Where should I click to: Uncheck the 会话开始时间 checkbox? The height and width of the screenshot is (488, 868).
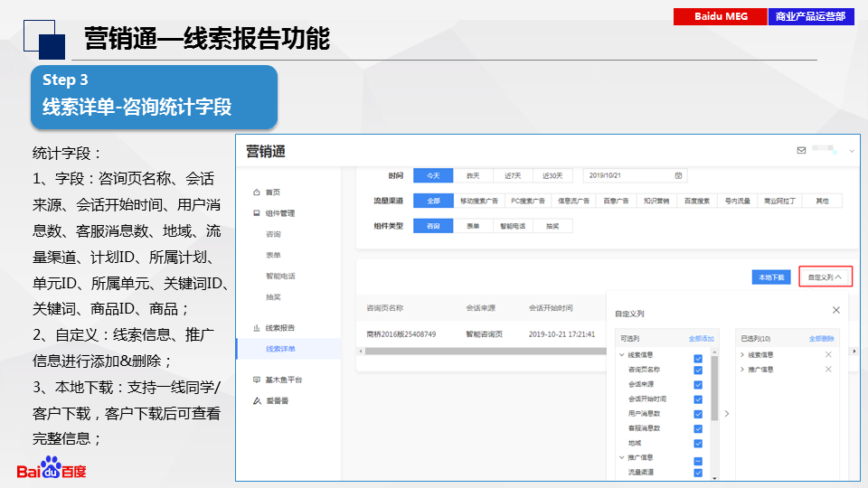(698, 399)
